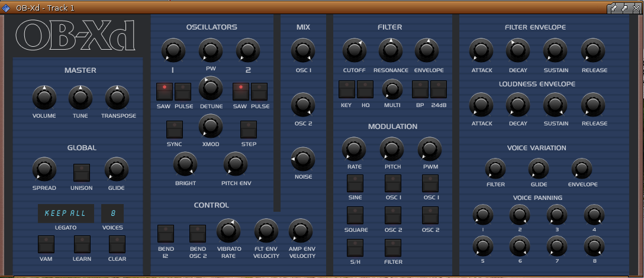Click the Filter section ENVELOPE amount knob
The image size is (644, 278).
(427, 50)
